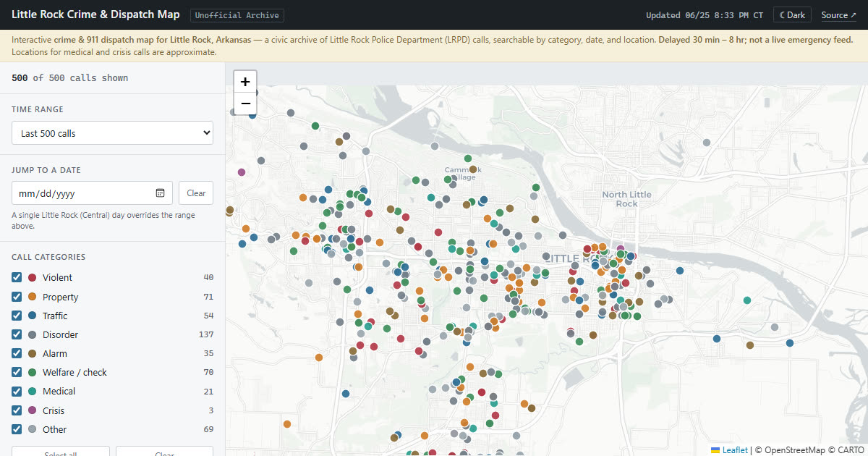Viewport: 868px width, 456px height.
Task: Toggle the Welfare / check checkbox
Action: pos(17,372)
